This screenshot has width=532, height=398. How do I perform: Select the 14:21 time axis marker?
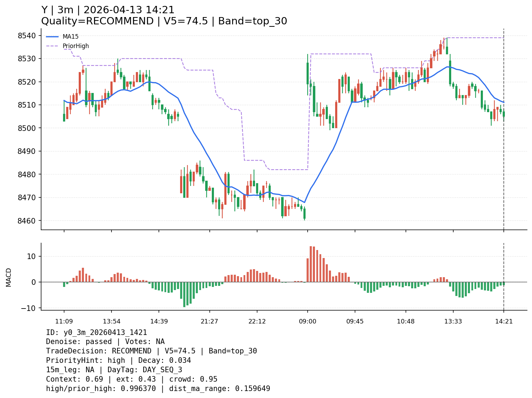pyautogui.click(x=504, y=321)
